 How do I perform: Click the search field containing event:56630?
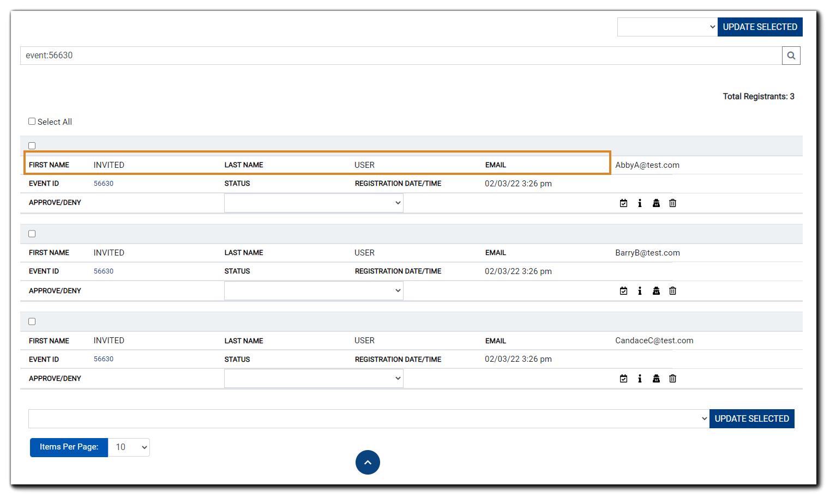pyautogui.click(x=401, y=56)
